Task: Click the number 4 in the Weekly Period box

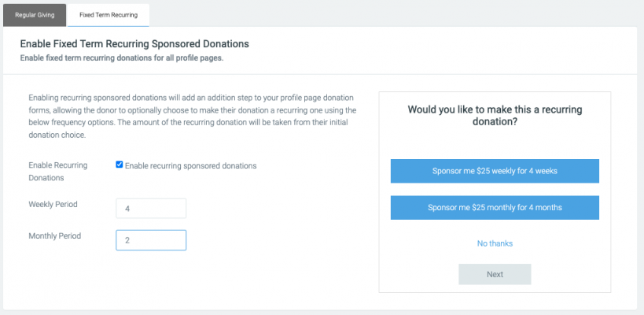Action: (127, 209)
